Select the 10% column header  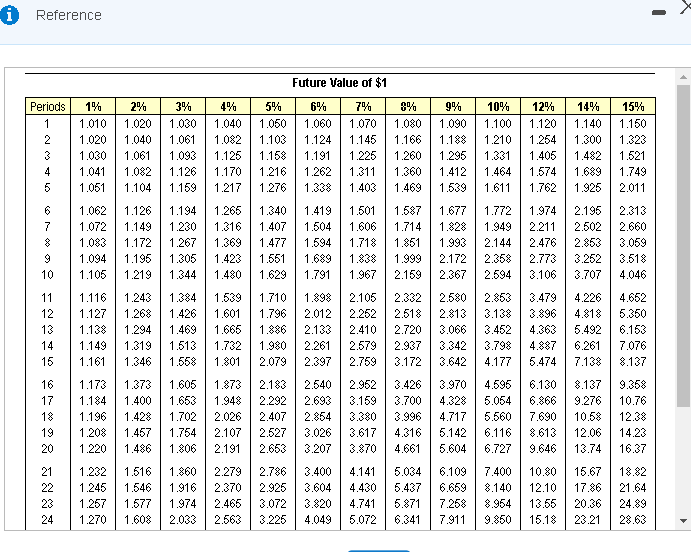498,107
